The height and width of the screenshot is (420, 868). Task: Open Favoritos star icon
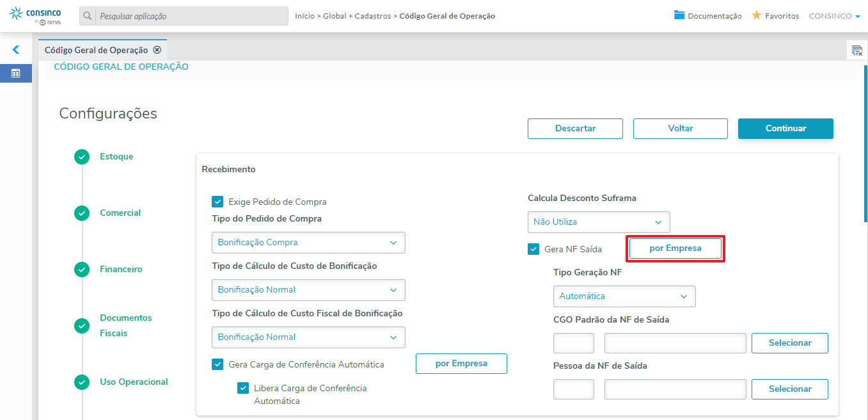756,15
